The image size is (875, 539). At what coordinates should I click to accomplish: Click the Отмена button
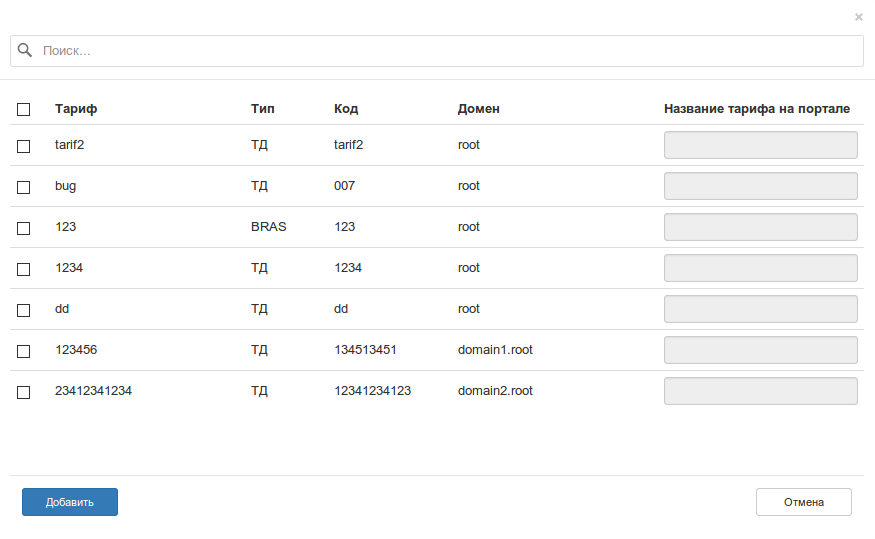(803, 502)
